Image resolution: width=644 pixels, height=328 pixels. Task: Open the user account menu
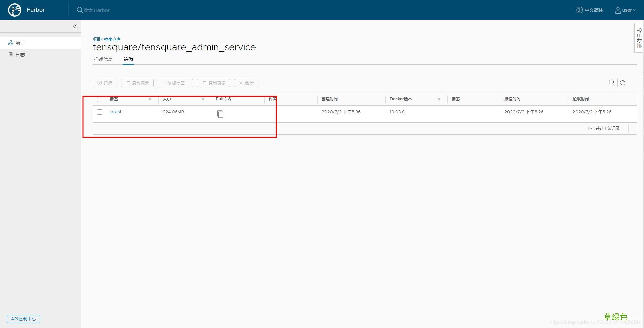(x=625, y=10)
